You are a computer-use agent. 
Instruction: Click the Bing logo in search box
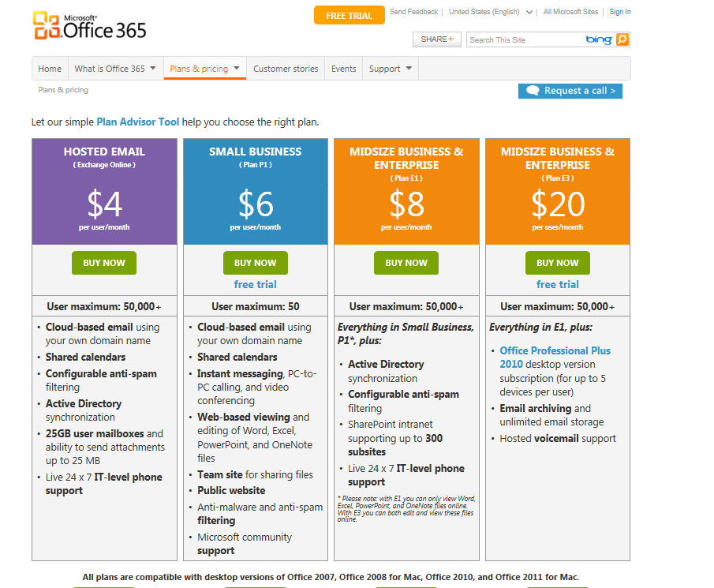[598, 39]
